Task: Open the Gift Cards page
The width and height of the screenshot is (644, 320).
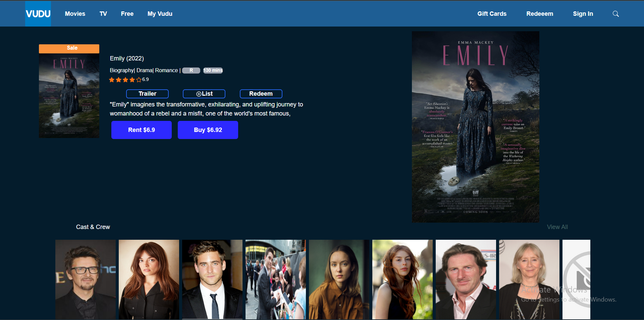Action: coord(492,14)
